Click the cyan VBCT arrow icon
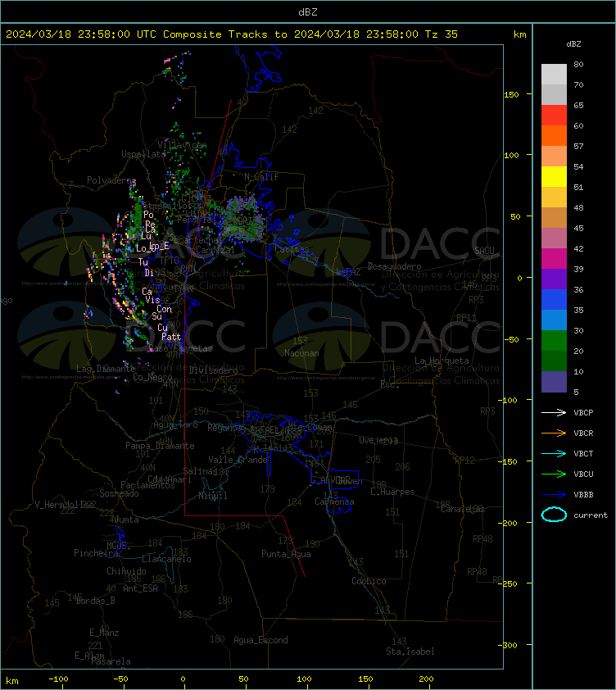Image resolution: width=616 pixels, height=690 pixels. point(554,453)
